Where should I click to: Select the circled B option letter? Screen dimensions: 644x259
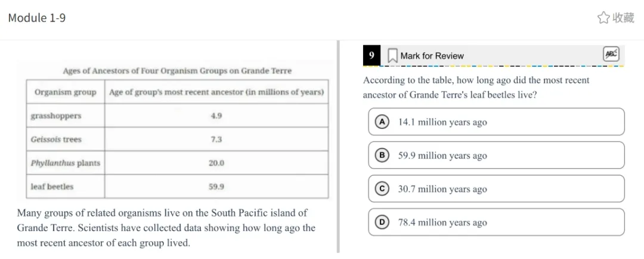[x=382, y=155]
